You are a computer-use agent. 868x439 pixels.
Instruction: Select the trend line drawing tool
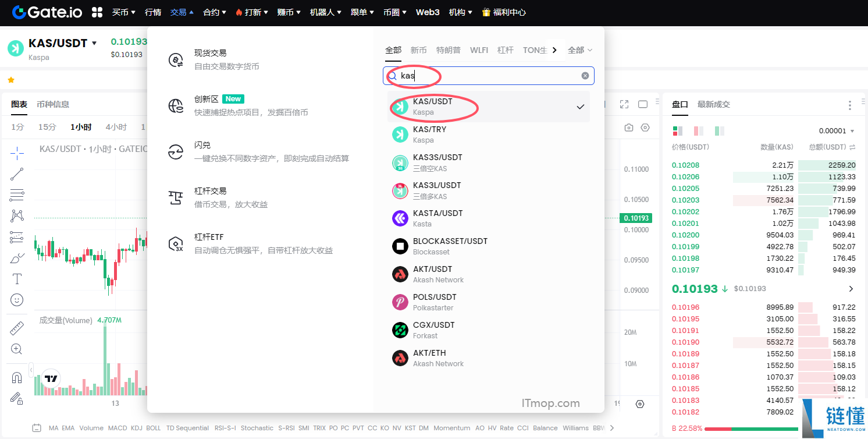(17, 174)
